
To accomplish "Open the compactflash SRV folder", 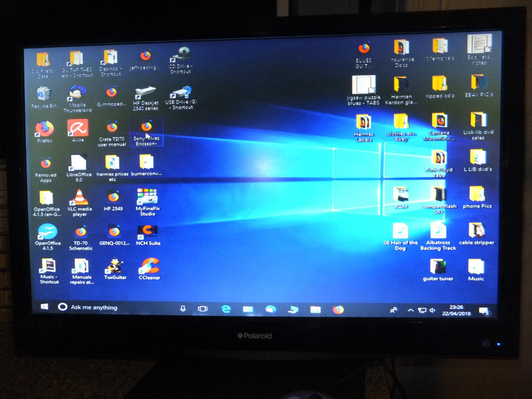I will click(439, 200).
